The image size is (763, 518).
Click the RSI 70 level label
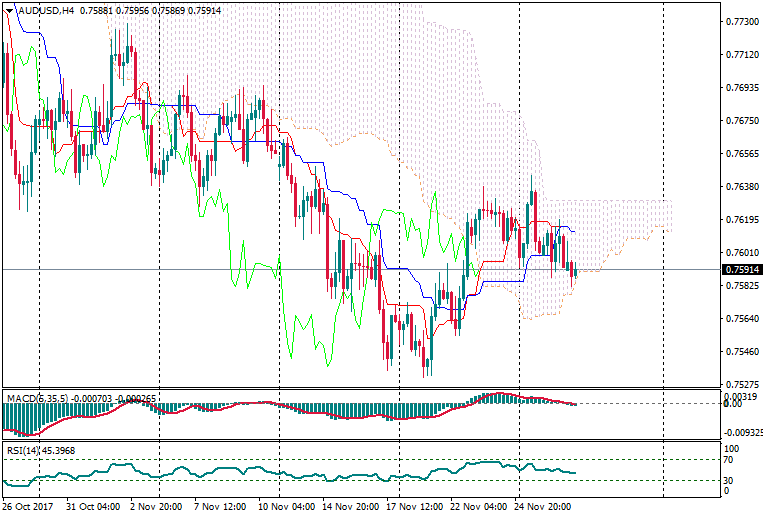pos(729,461)
